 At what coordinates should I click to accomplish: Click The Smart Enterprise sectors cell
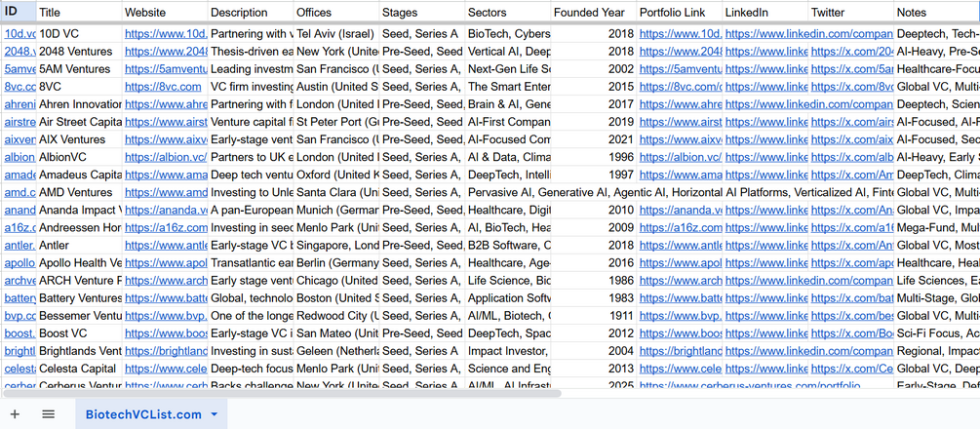(x=508, y=87)
